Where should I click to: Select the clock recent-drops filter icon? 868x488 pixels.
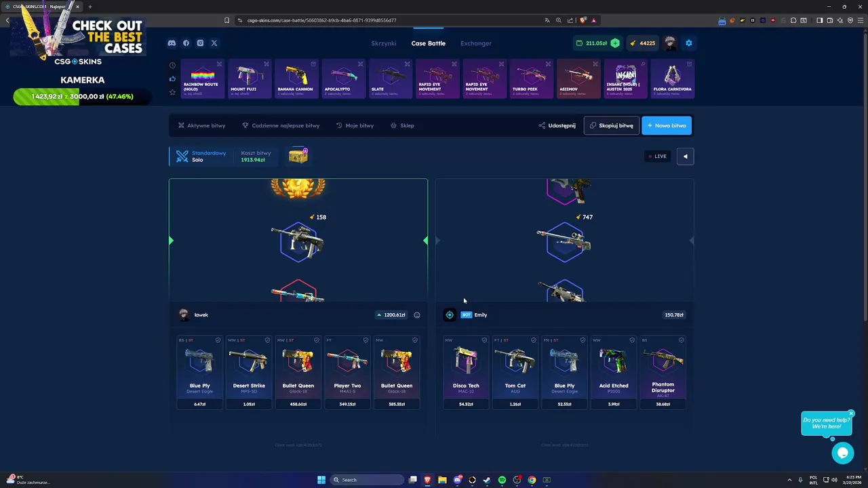tap(172, 66)
